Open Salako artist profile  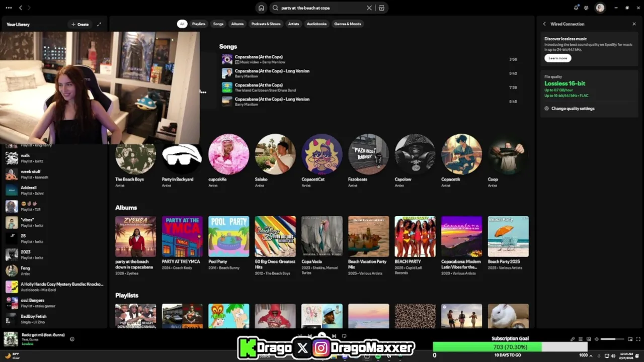click(x=275, y=161)
